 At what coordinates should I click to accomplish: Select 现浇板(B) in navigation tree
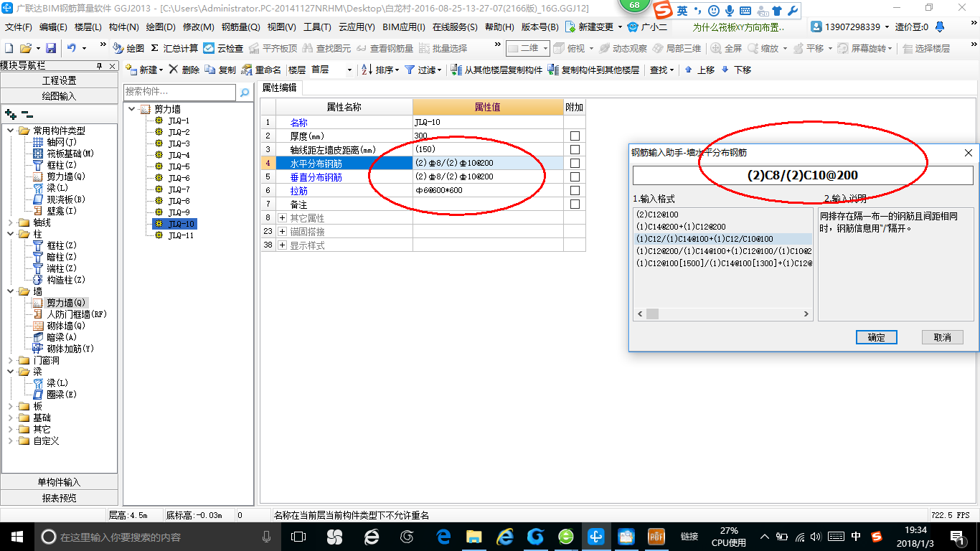[x=59, y=199]
